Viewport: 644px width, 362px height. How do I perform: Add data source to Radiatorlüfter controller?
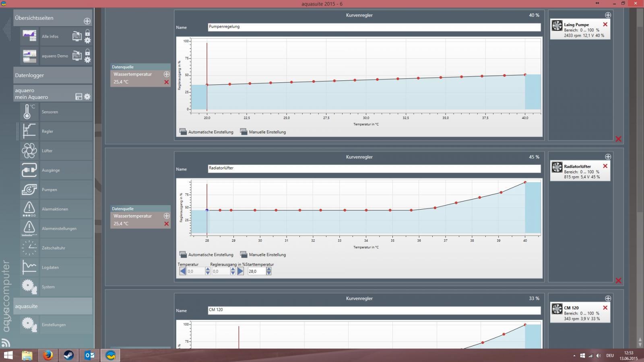point(166,216)
